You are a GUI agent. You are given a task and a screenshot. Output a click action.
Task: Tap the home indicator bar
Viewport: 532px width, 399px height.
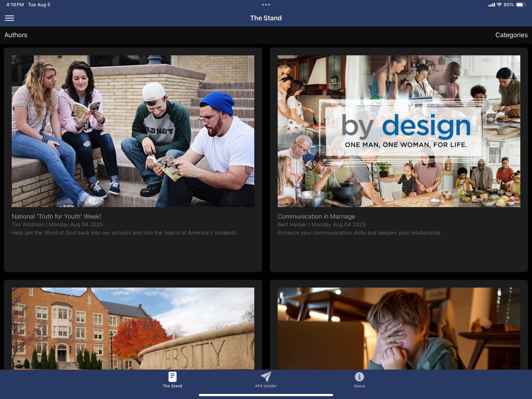pos(266,395)
